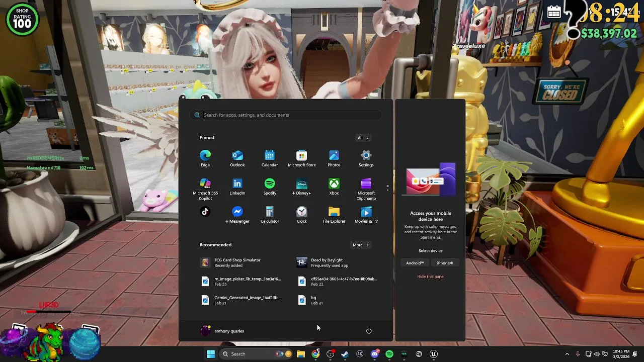Expand the All apps list
Viewport: 644px width, 362px height.
(363, 138)
